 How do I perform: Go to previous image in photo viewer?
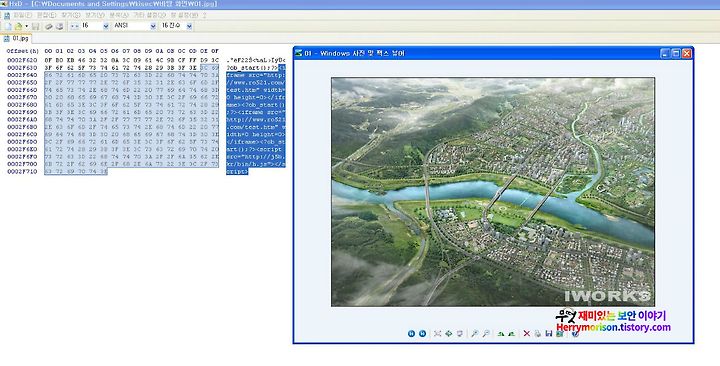[411, 333]
